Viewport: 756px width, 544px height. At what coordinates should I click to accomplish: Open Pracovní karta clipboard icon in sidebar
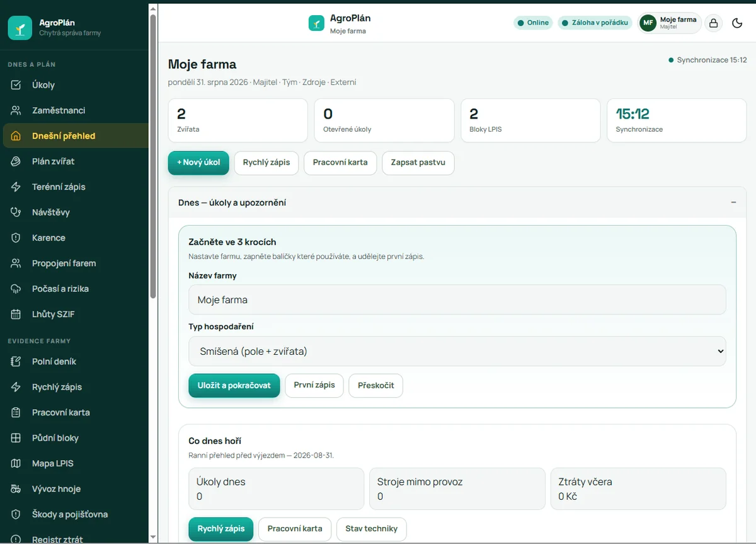16,412
